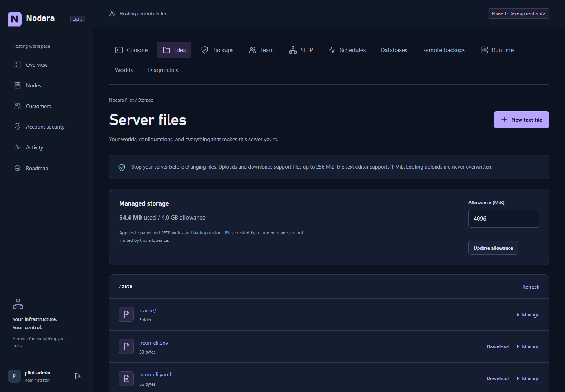Expand Manage for .rcon-cli.yaml
Image resolution: width=565 pixels, height=392 pixels.
(528, 379)
